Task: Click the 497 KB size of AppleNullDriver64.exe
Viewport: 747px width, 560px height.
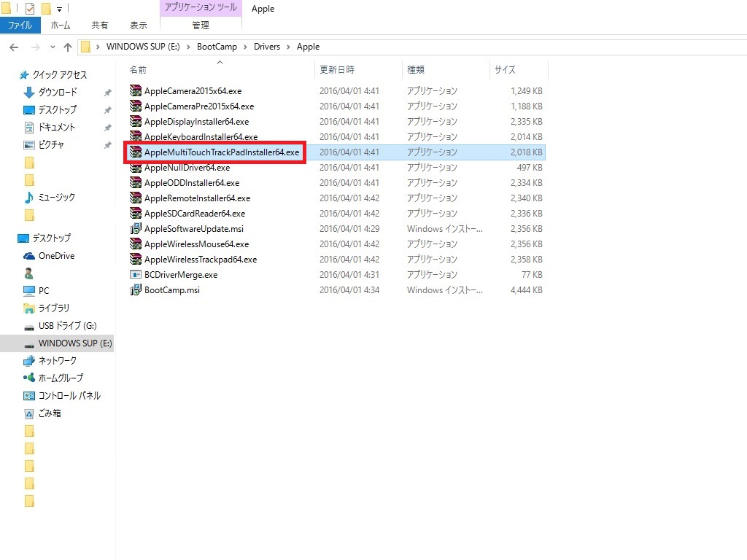Action: (530, 168)
